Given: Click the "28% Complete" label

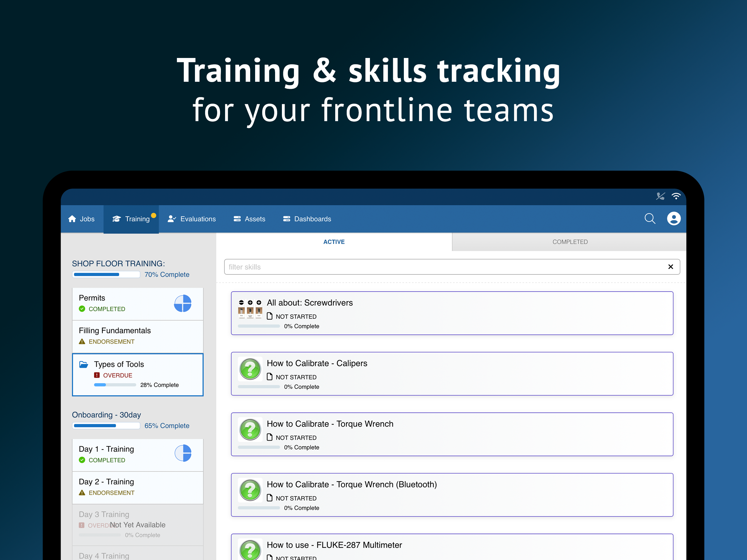Looking at the screenshot, I should click(159, 385).
